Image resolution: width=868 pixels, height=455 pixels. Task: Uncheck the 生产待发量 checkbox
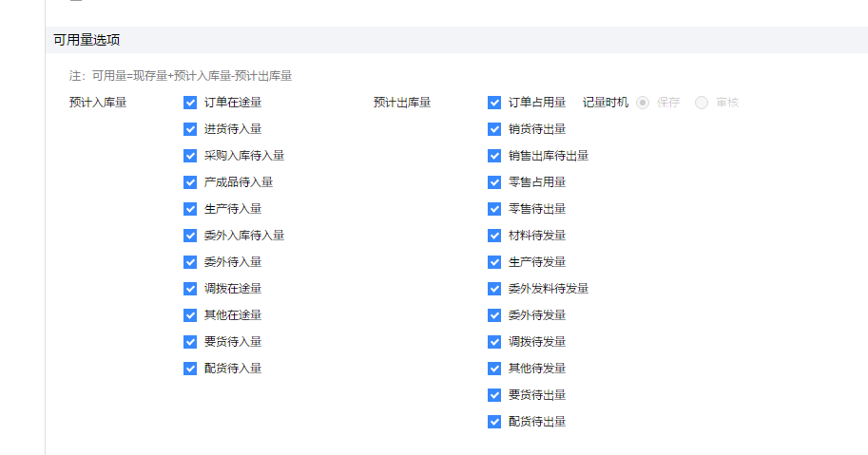[x=494, y=262]
